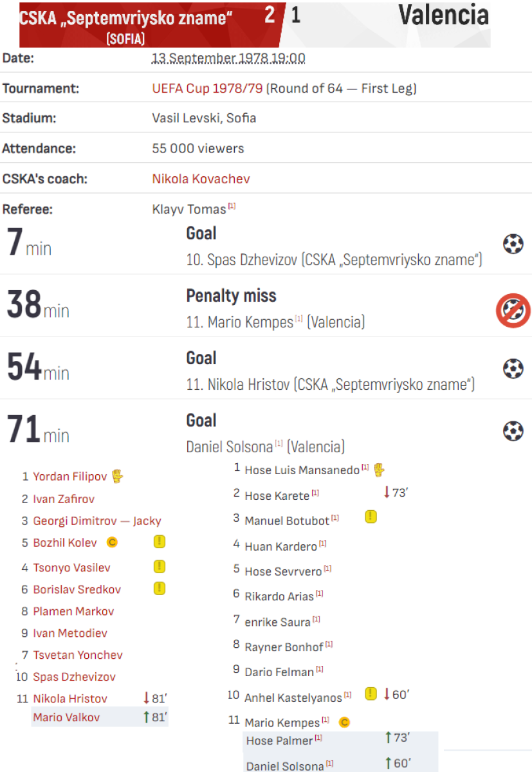Click footnote reference beside referee Klayv Tomas

point(232,207)
